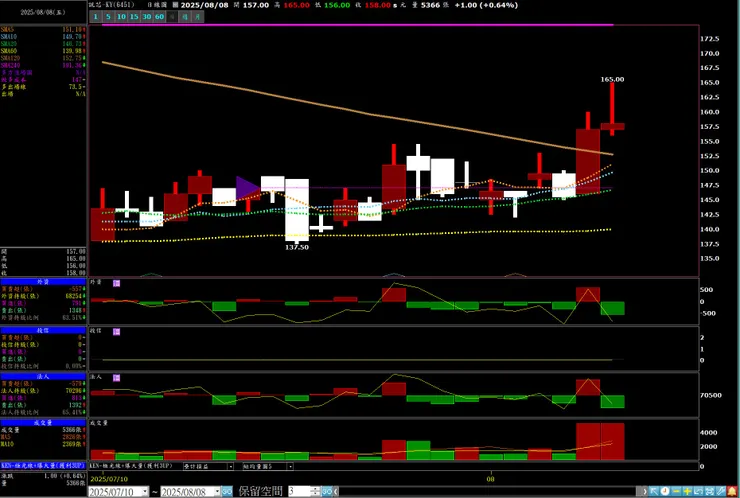
Task: Click the 165.00 high price label
Action: pos(612,79)
